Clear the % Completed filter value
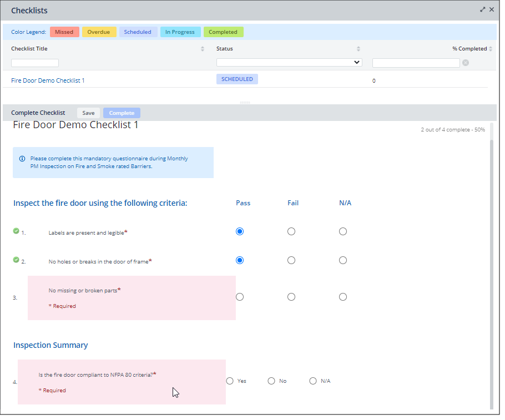The height and width of the screenshot is (420, 505). coord(465,63)
